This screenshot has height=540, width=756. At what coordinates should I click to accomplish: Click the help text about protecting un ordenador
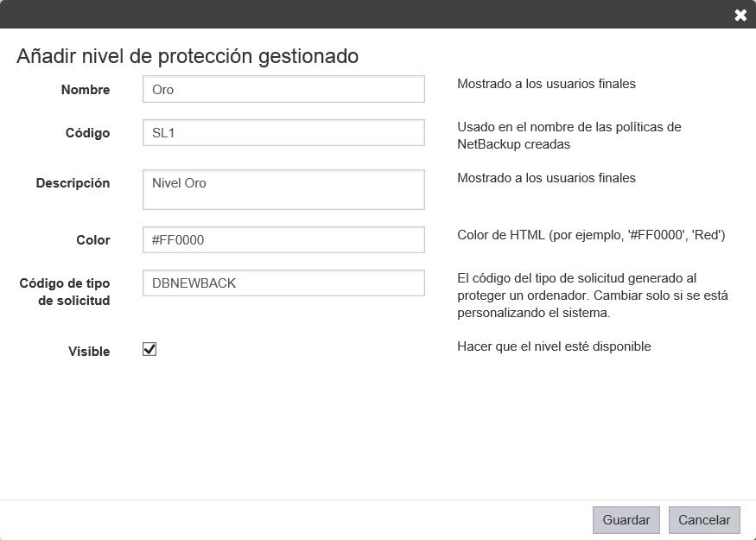click(x=593, y=295)
